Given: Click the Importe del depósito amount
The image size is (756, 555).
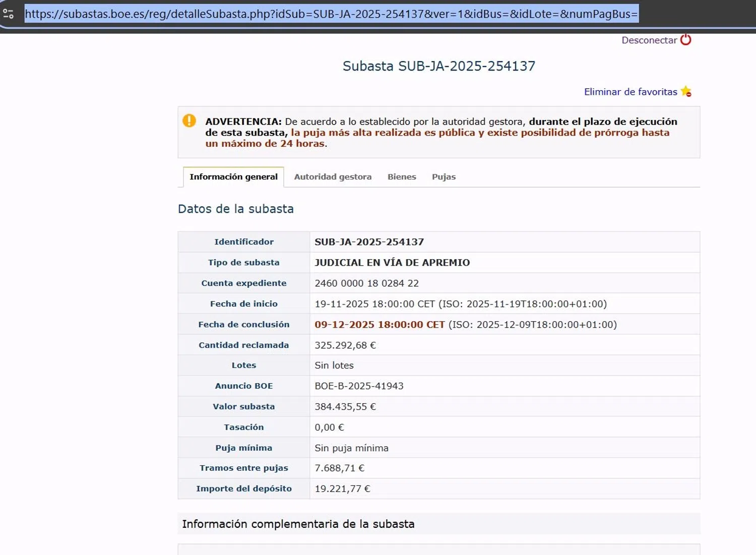Looking at the screenshot, I should (x=342, y=489).
